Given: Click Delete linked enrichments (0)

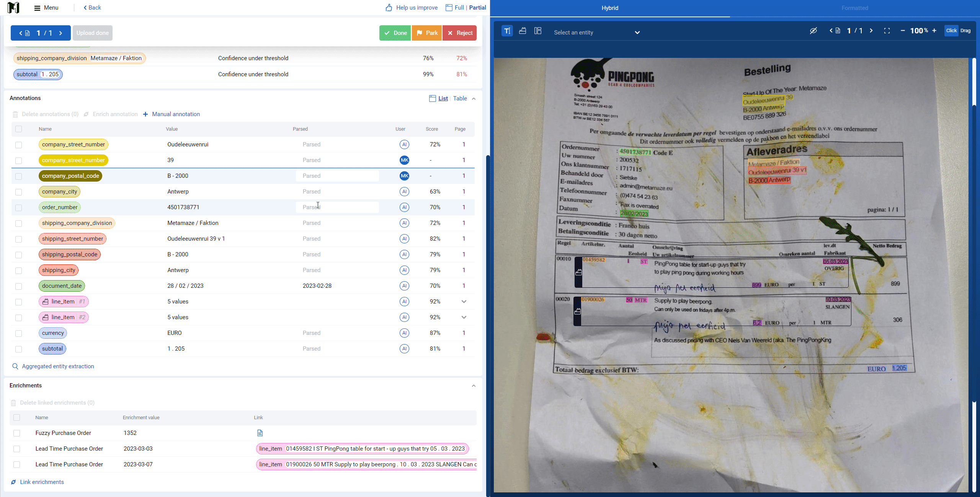Looking at the screenshot, I should pyautogui.click(x=52, y=403).
